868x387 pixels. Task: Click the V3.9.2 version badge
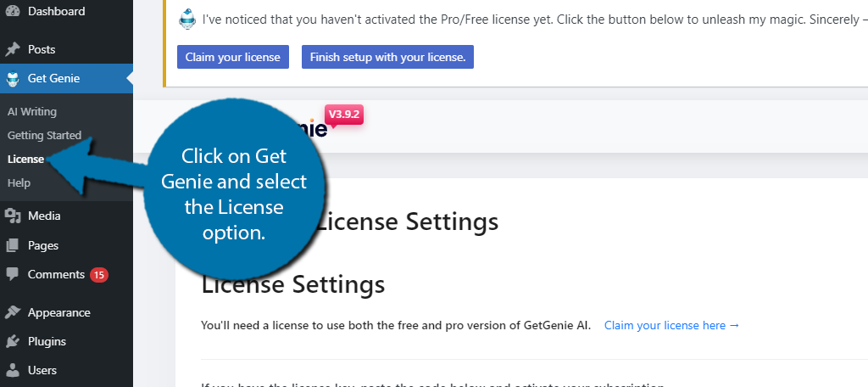click(344, 115)
